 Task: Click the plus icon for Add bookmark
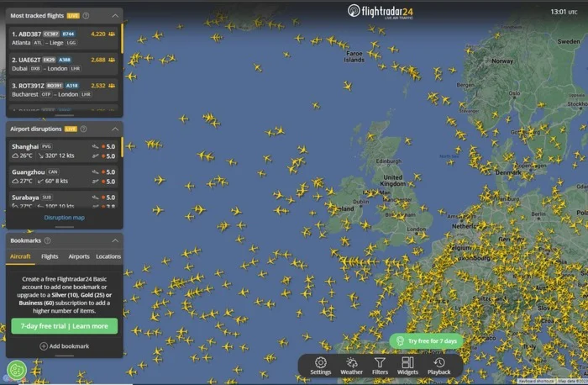tap(44, 346)
